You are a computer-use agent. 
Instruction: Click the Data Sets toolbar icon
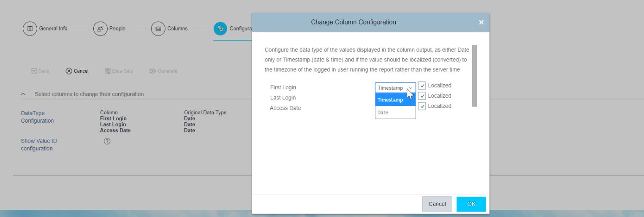point(108,71)
